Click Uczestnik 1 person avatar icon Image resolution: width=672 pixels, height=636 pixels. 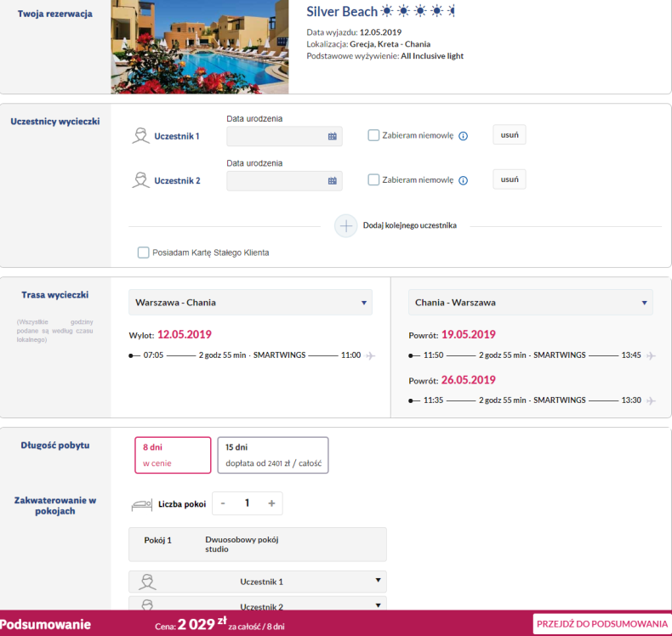[x=140, y=136]
